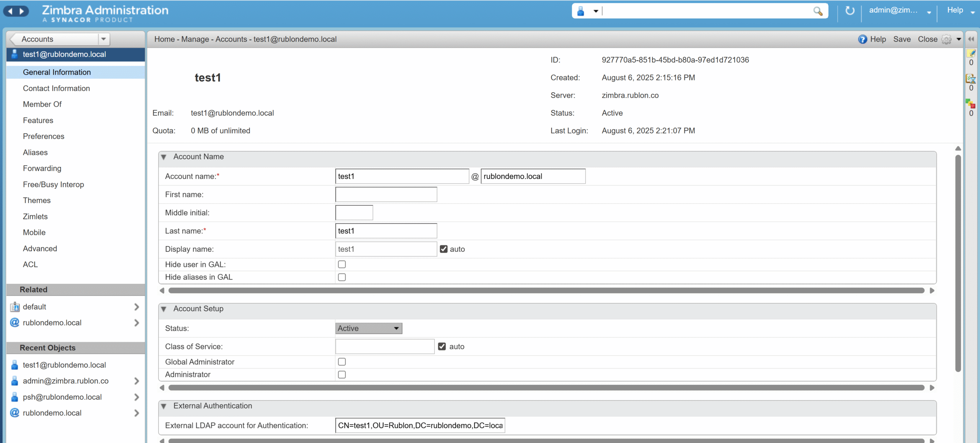
Task: Open the settings gear icon
Action: click(946, 39)
